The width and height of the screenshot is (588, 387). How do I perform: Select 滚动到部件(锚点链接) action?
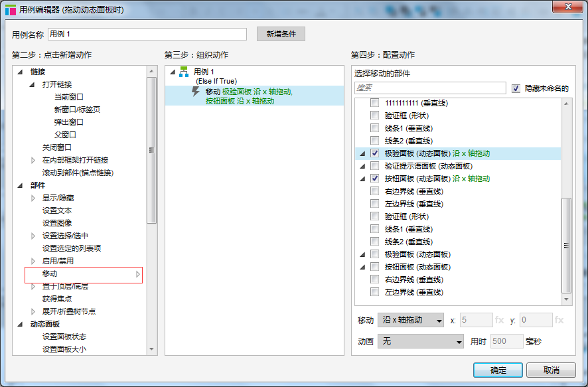[x=78, y=173]
